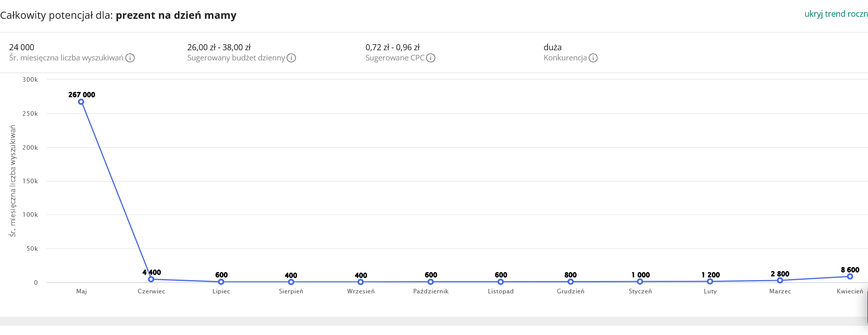
Task: Click info icon next to monthly searches label
Action: (130, 58)
